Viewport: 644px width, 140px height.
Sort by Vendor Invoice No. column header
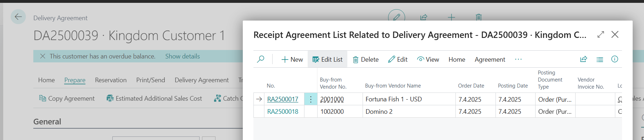(590, 83)
